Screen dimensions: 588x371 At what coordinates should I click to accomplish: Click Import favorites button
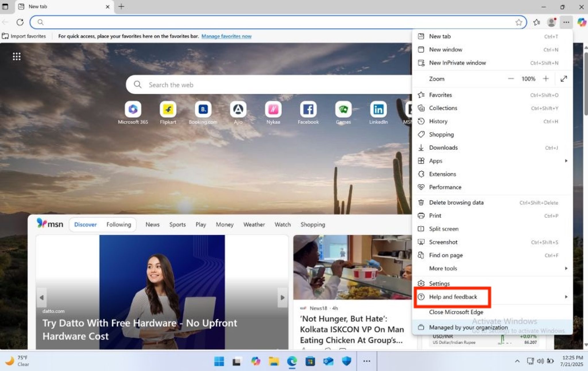pyautogui.click(x=24, y=36)
